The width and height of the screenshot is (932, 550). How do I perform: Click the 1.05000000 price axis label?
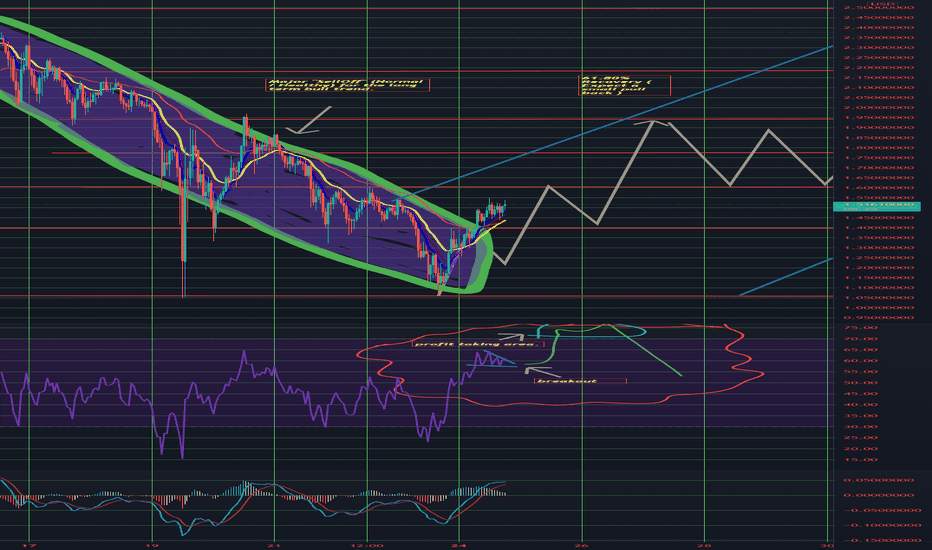pos(878,298)
